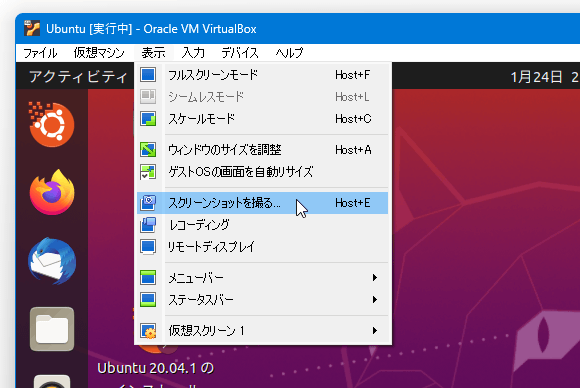Click the 1月24日 date in the top bar
This screenshot has width=580, height=388.
pos(536,77)
